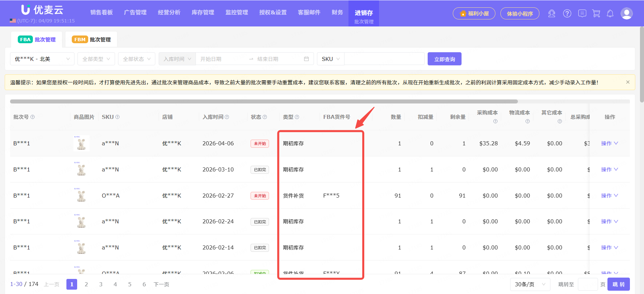Click the 立即查询 button
The width and height of the screenshot is (644, 294).
[444, 59]
